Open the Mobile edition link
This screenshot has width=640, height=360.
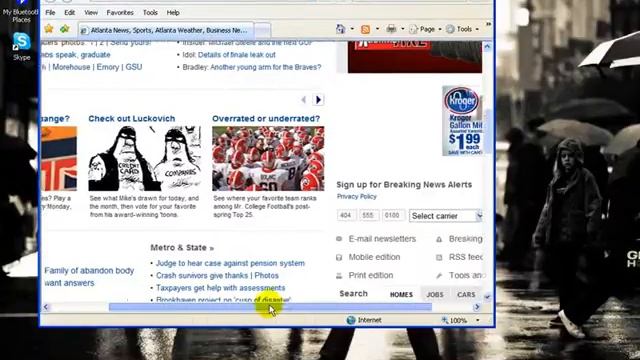(x=374, y=257)
